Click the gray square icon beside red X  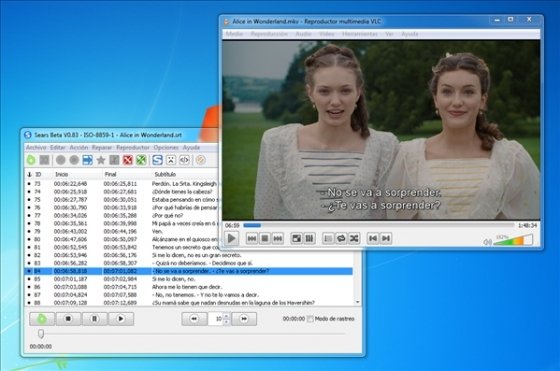coord(114,160)
